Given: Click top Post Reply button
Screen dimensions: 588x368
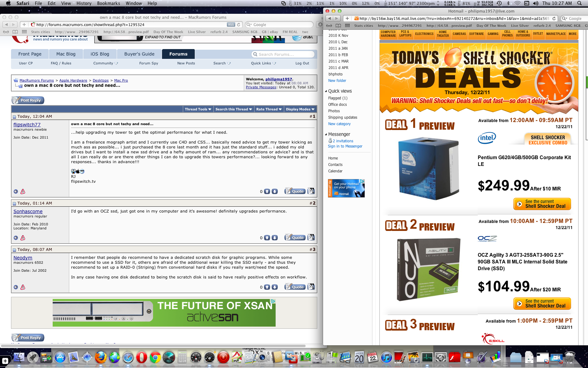Looking at the screenshot, I should (x=28, y=100).
